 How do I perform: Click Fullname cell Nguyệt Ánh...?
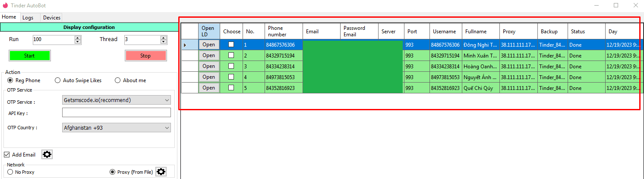pyautogui.click(x=481, y=77)
